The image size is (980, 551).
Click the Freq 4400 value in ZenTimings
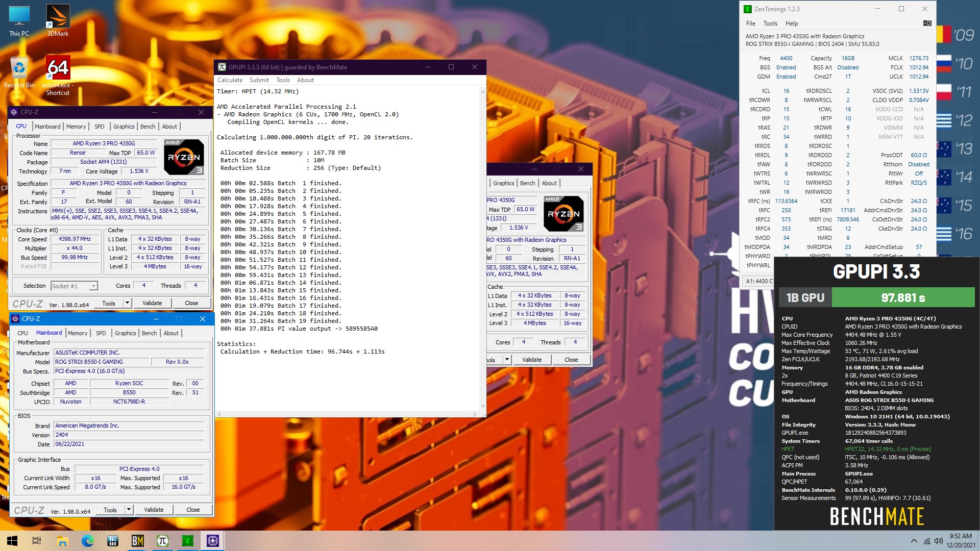[786, 58]
